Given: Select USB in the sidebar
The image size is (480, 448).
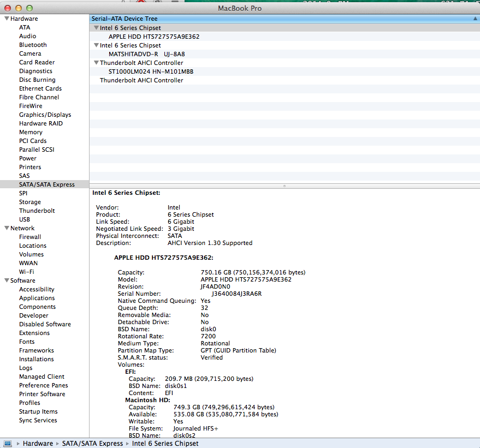Looking at the screenshot, I should point(25,219).
